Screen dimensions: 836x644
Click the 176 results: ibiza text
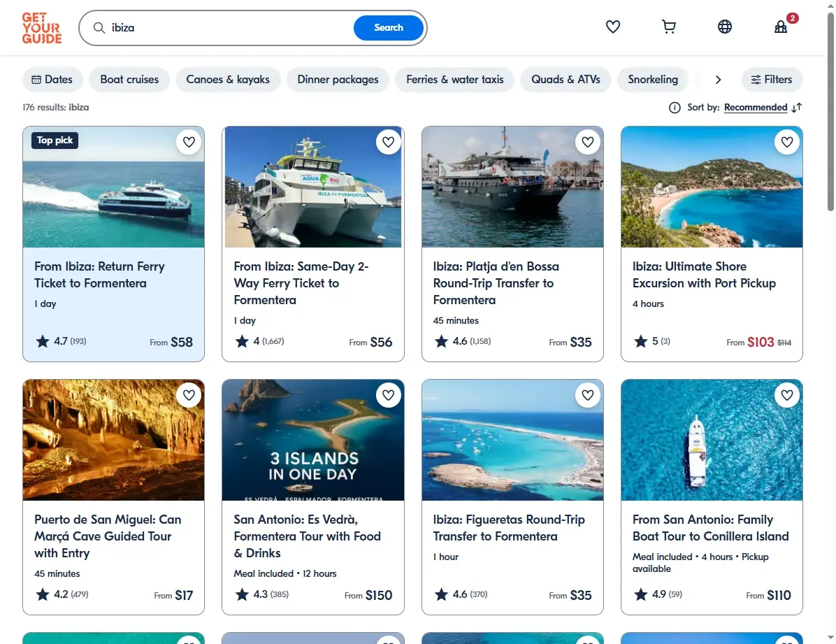[56, 107]
